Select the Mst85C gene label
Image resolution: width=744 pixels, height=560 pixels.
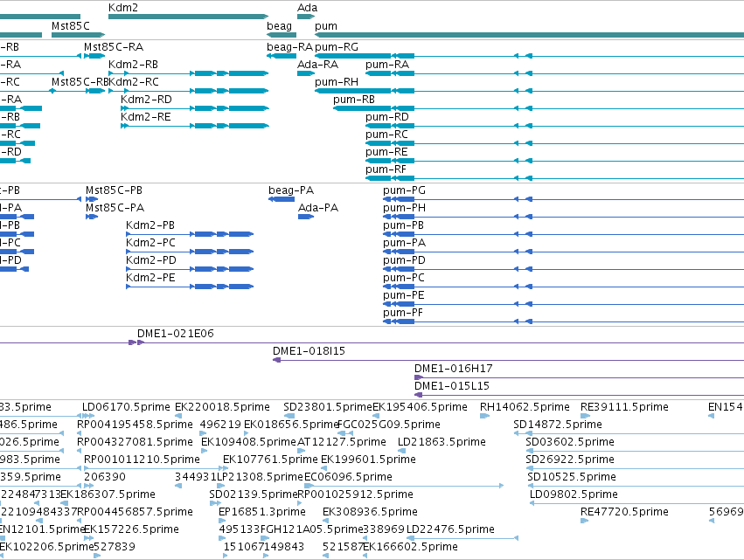[x=70, y=25]
